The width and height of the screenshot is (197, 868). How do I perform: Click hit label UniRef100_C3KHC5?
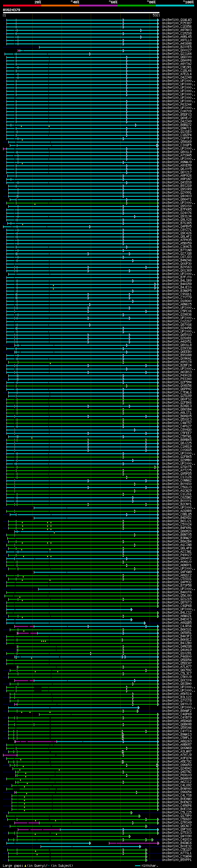[177, 247]
